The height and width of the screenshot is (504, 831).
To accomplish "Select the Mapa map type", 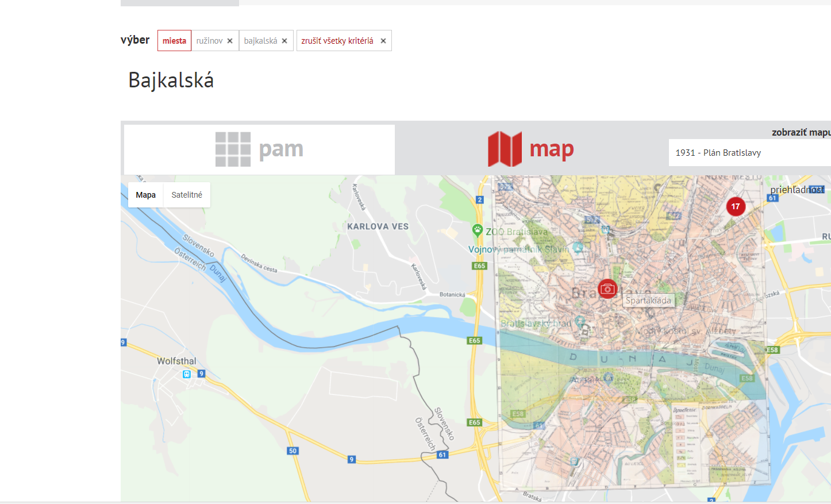I will pyautogui.click(x=145, y=195).
